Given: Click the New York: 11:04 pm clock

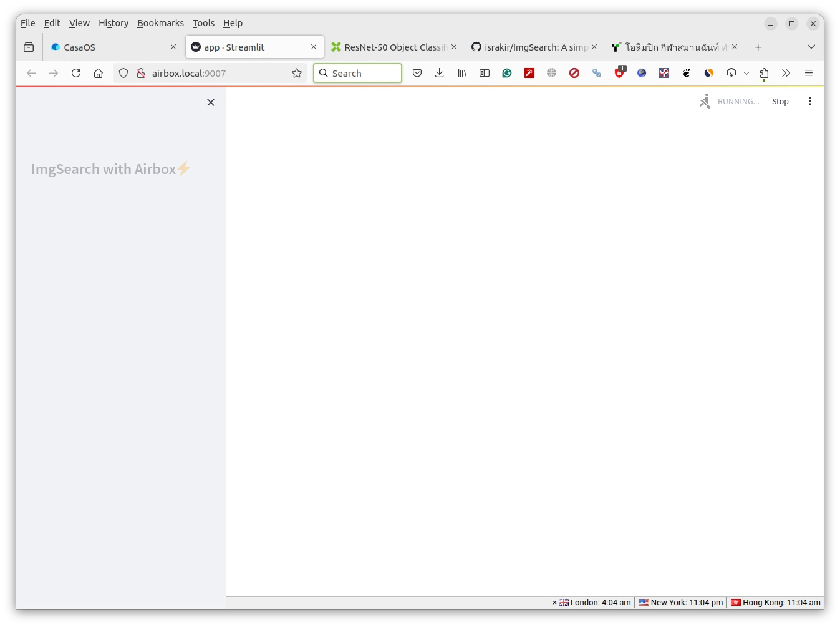Looking at the screenshot, I should pos(681,603).
